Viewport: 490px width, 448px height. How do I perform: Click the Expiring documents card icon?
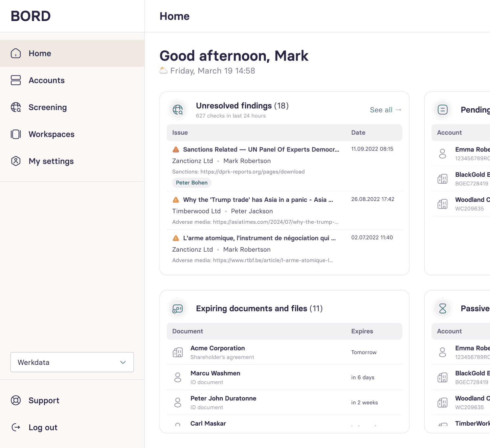178,308
